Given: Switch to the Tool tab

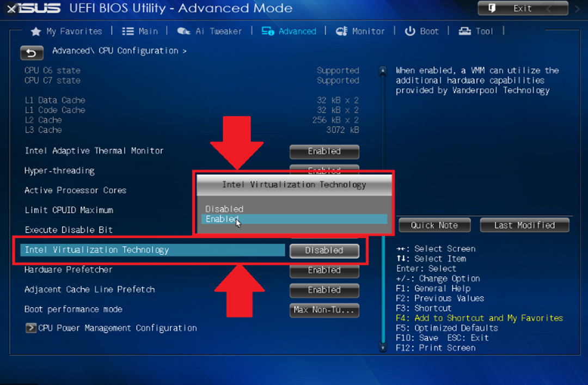Looking at the screenshot, I should (476, 32).
